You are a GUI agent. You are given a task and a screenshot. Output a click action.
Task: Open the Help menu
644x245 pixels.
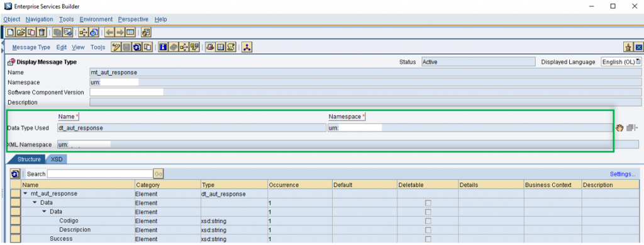click(x=160, y=20)
